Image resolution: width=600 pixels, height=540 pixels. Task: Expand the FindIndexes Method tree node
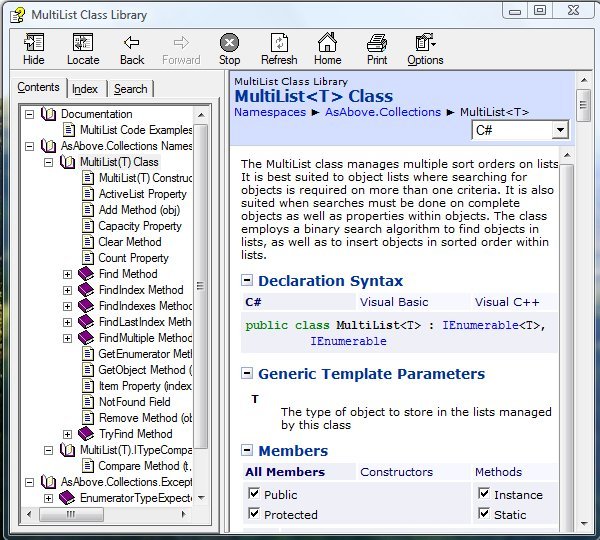[x=67, y=307]
